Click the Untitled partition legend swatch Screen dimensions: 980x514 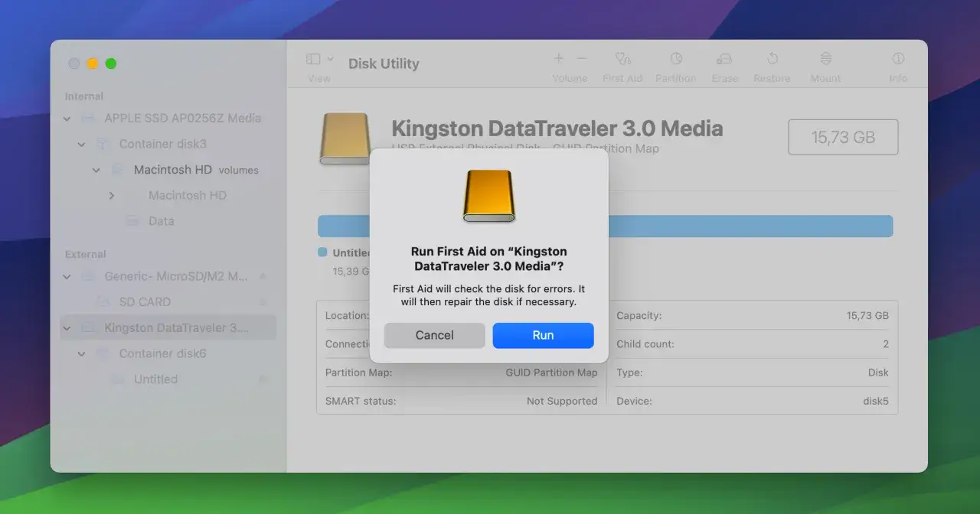(322, 252)
